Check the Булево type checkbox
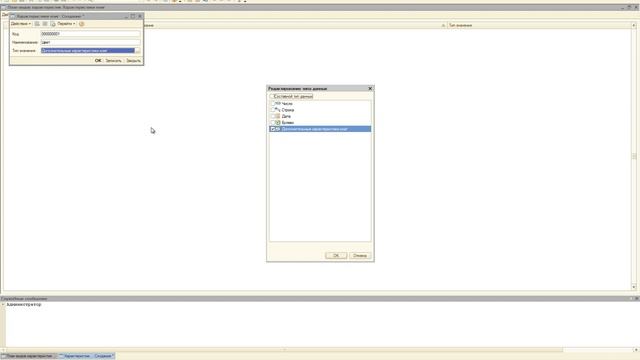Screen dimensions: 640x360 pyautogui.click(x=272, y=122)
